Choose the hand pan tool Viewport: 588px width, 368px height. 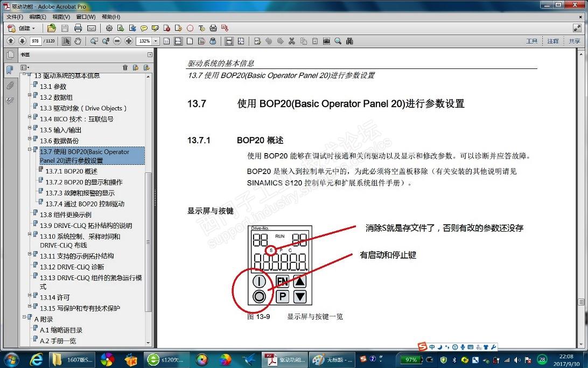tap(78, 41)
